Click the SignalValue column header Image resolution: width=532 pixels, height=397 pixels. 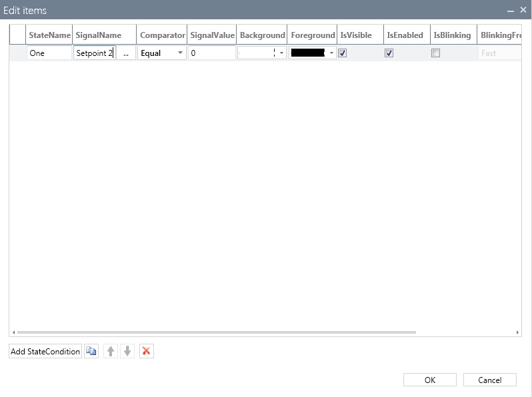(212, 35)
